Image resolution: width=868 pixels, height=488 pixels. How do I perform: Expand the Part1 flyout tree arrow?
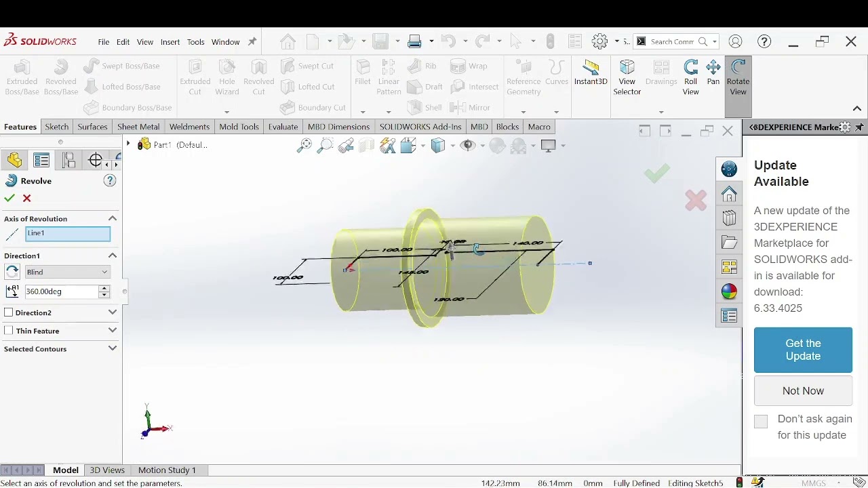point(128,144)
